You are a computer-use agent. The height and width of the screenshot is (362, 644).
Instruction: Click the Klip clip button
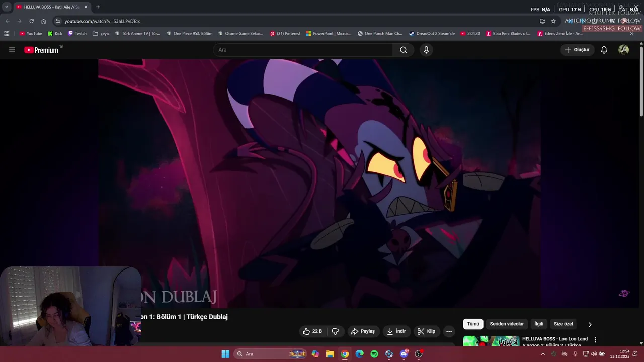click(426, 331)
